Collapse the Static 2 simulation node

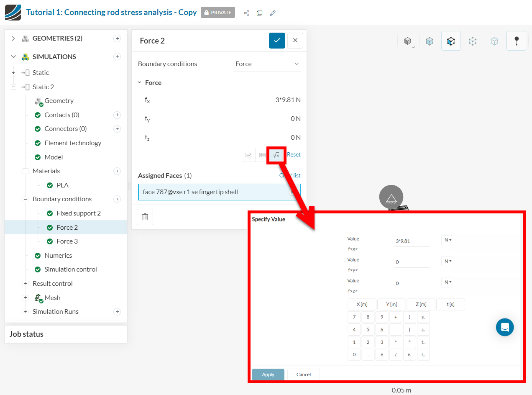[x=13, y=87]
